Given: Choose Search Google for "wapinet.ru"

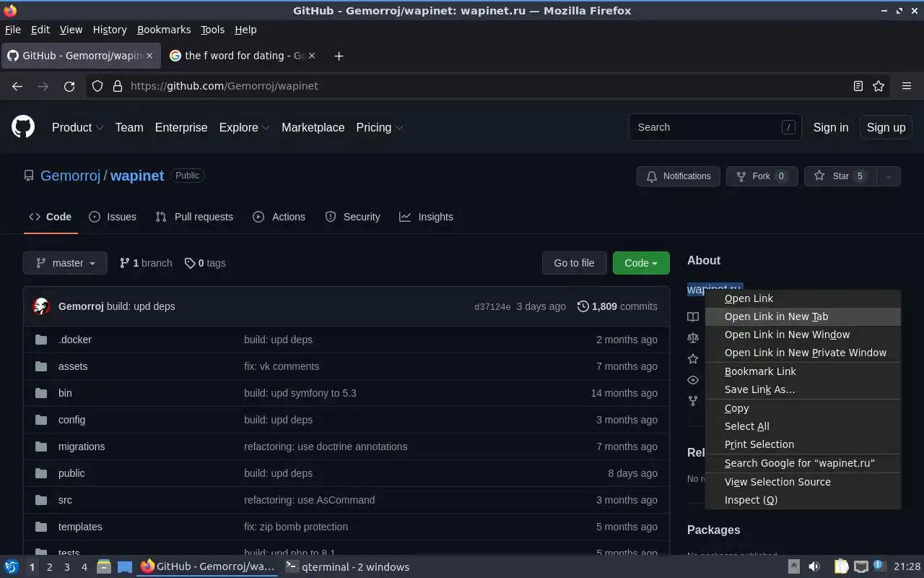Looking at the screenshot, I should 803,463.
